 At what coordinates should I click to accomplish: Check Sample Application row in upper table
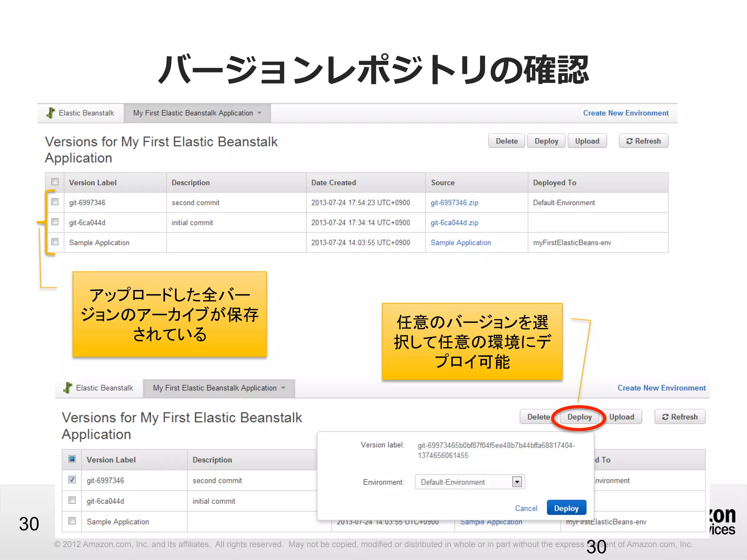[x=55, y=242]
